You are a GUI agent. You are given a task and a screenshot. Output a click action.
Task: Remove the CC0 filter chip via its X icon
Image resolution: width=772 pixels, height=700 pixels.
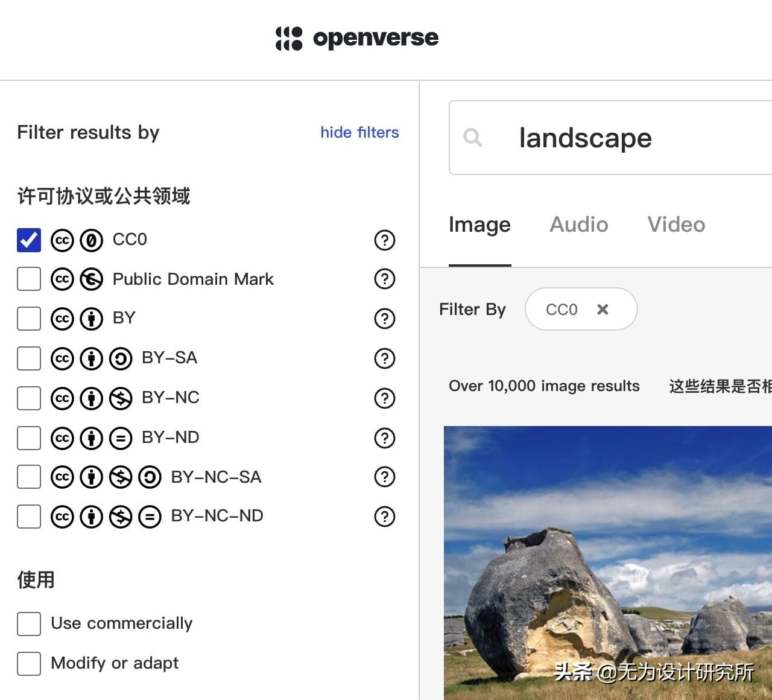point(603,309)
